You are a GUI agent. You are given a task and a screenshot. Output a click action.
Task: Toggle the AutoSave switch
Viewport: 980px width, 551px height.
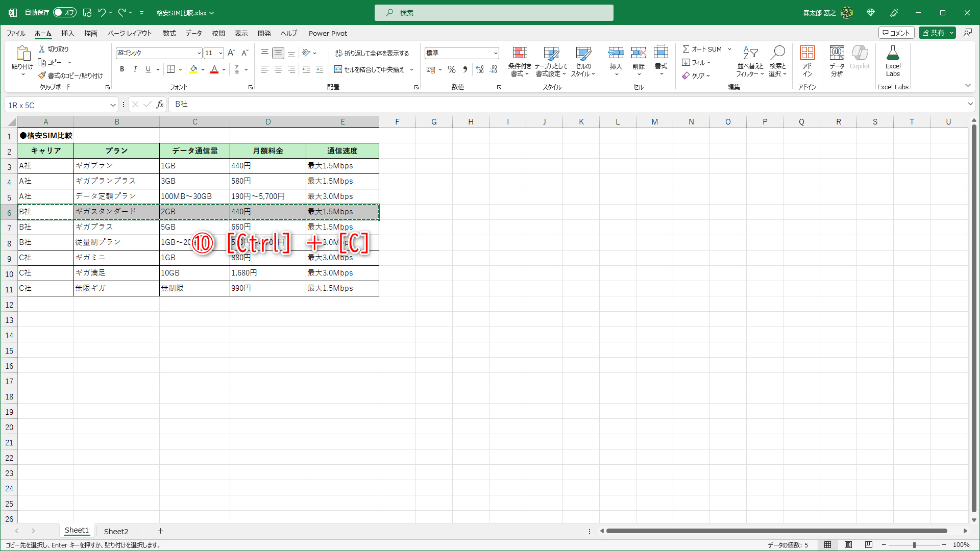click(65, 12)
